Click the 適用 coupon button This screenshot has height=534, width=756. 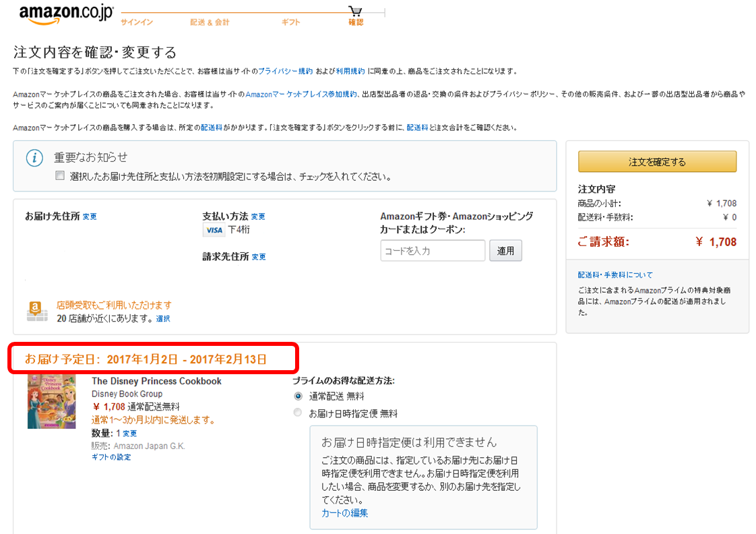click(505, 251)
